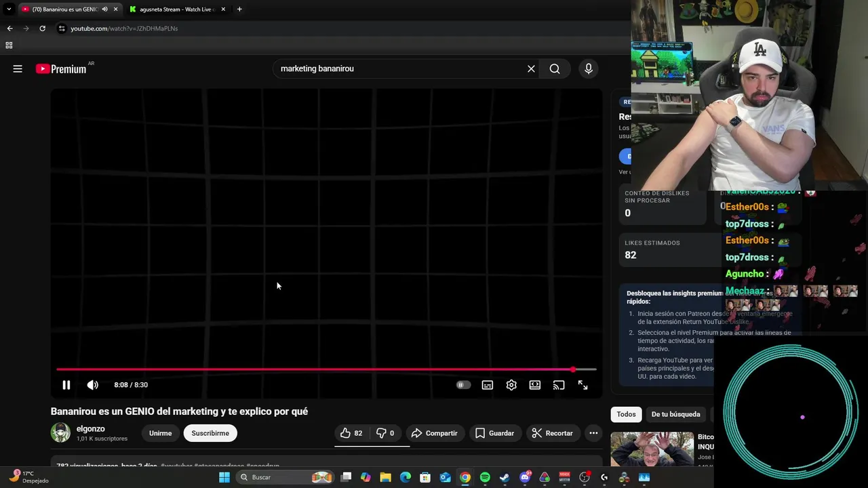Go to YouTube Premium home logo
The height and width of the screenshot is (488, 868).
coord(61,68)
